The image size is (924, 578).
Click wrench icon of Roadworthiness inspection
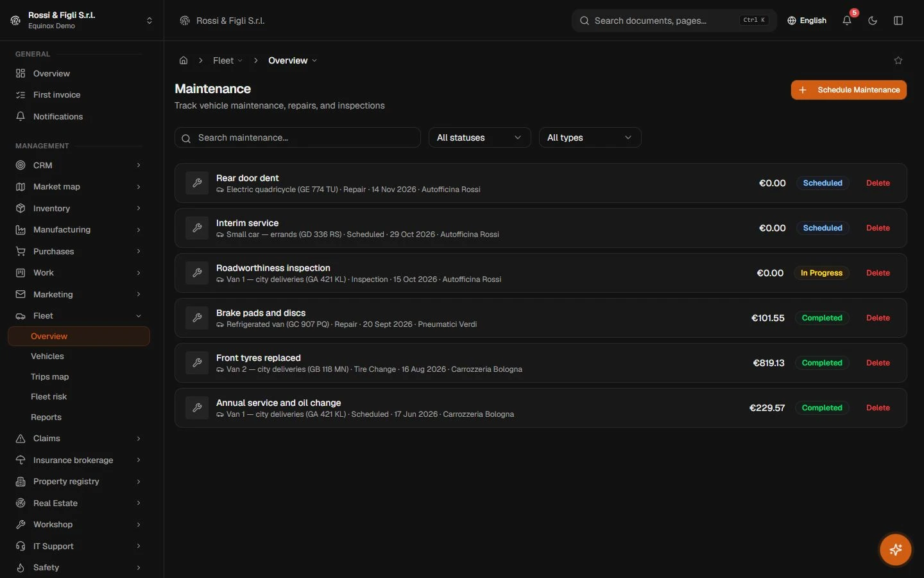coord(197,273)
